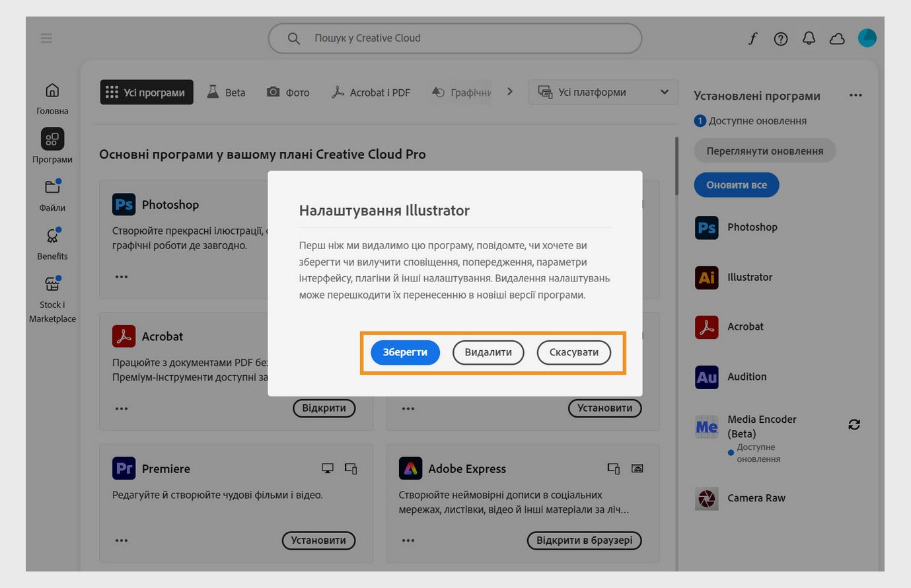Open the user profile avatar
The height and width of the screenshot is (588, 911).
click(x=867, y=38)
